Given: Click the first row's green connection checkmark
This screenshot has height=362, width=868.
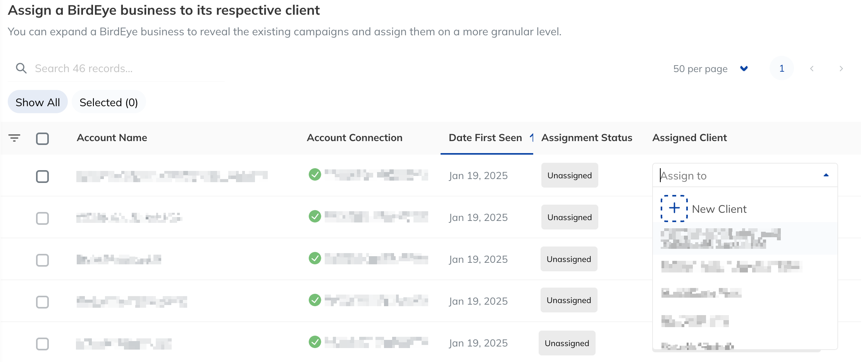Looking at the screenshot, I should (x=315, y=175).
